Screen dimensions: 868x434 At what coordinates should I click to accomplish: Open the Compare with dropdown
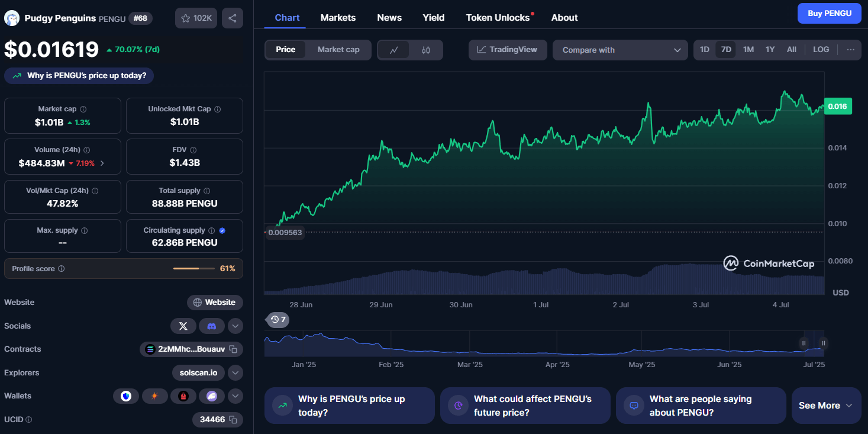pos(620,50)
